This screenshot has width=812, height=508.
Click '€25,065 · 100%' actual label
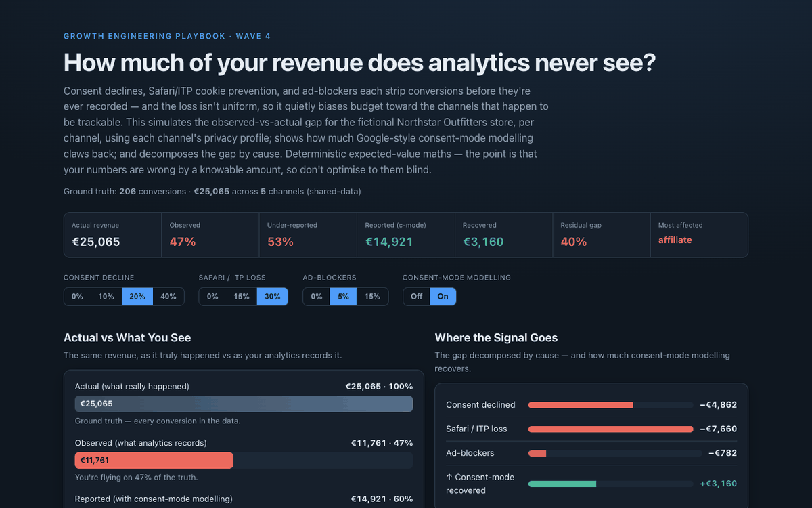(379, 386)
